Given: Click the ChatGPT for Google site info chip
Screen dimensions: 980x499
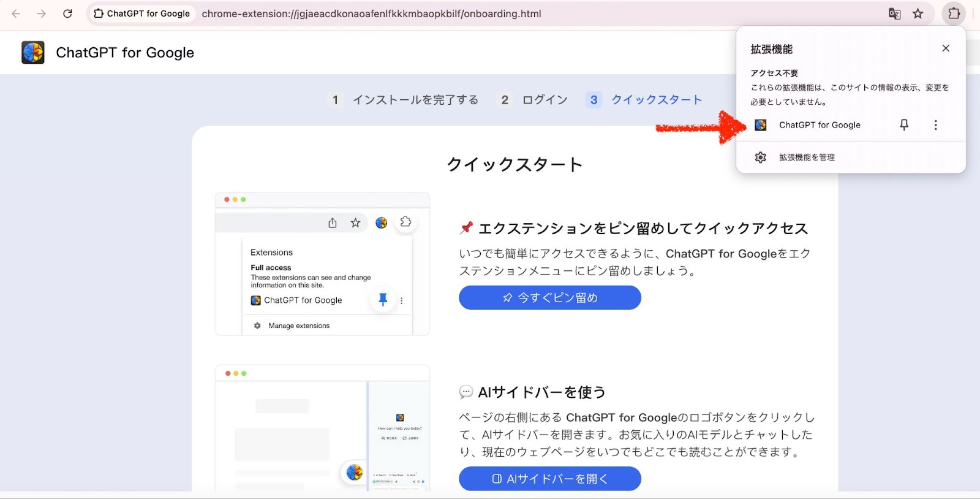Looking at the screenshot, I should tap(142, 13).
